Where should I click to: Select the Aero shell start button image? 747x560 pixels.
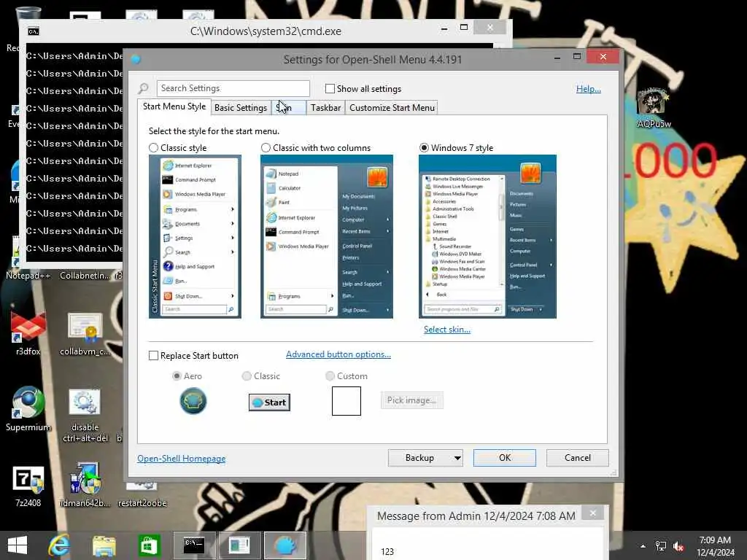pyautogui.click(x=193, y=400)
